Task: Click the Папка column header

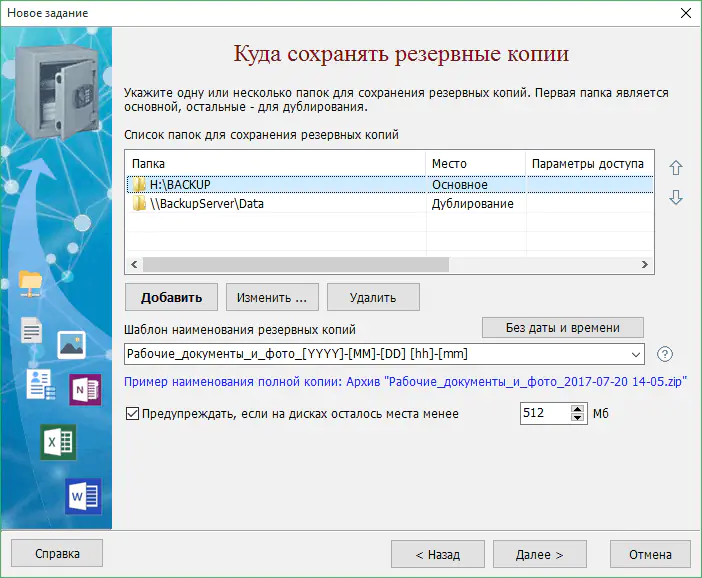Action: click(275, 163)
